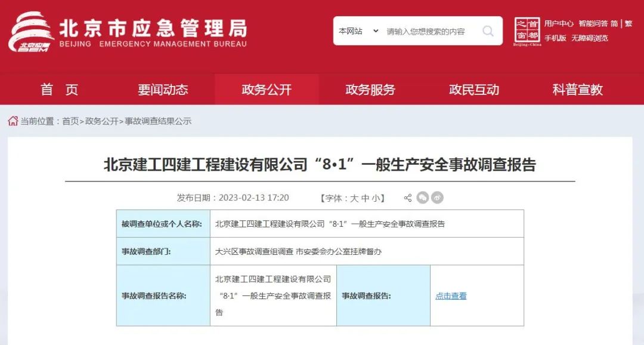Share article via Weibo icon

[438, 198]
